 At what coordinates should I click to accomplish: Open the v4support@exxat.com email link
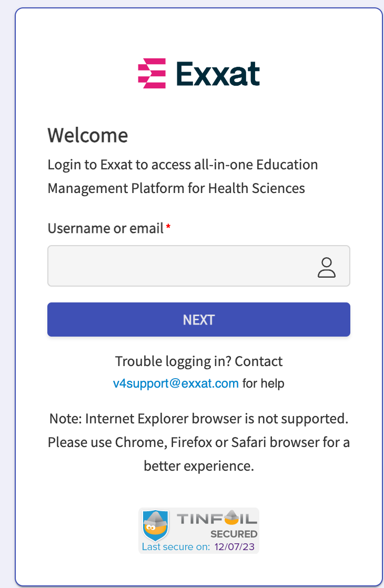coord(176,383)
